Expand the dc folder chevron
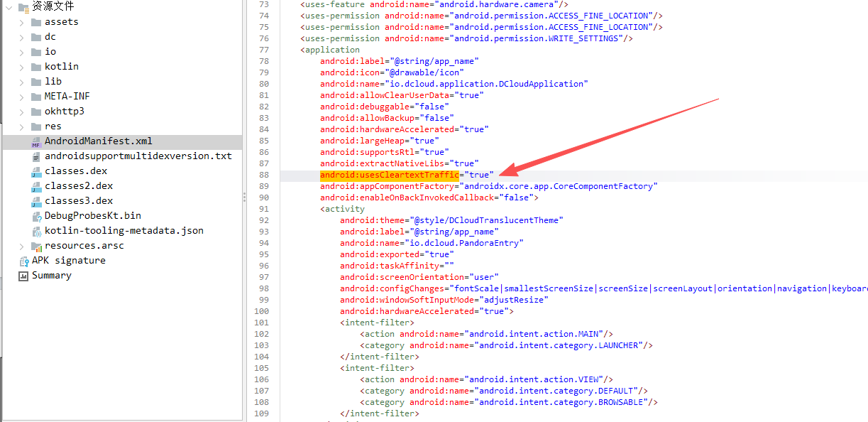Viewport: 868px width, 422px height. point(21,37)
